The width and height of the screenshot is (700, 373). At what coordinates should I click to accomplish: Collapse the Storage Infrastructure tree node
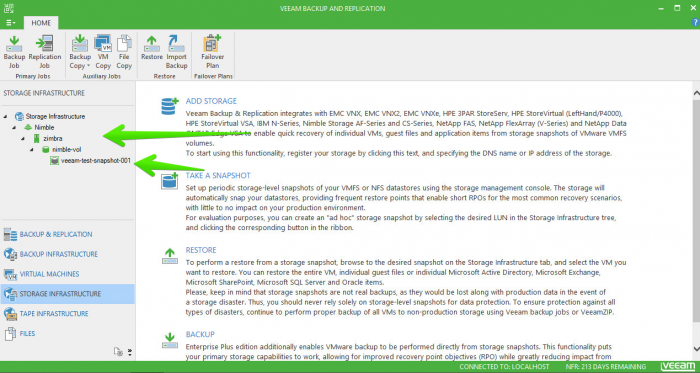[5, 116]
